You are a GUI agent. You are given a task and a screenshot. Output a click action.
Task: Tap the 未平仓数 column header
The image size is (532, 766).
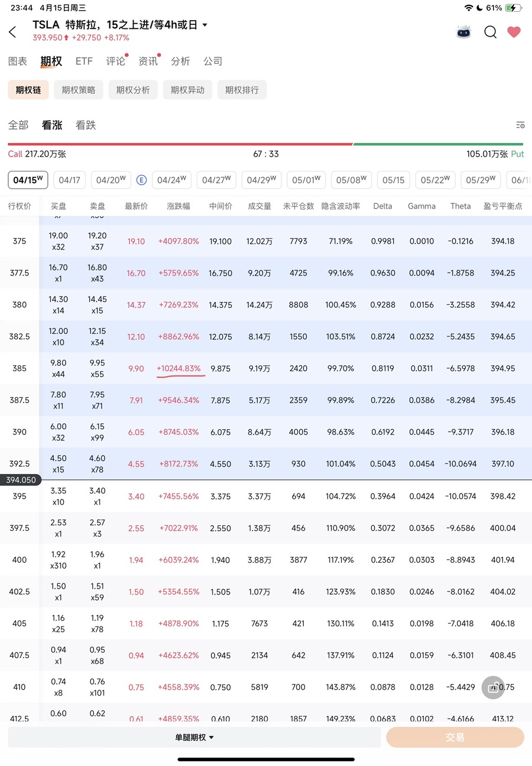[x=299, y=206]
